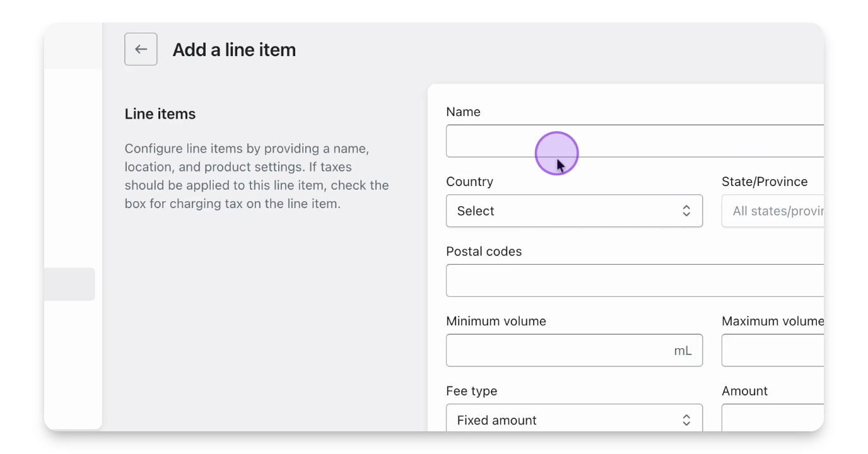Click the "Country" field label

tap(469, 182)
